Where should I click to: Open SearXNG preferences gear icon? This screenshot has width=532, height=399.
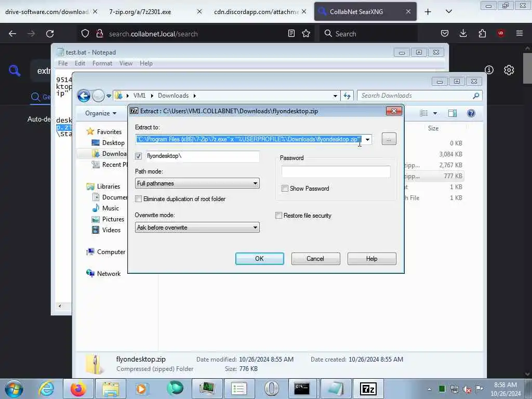[509, 70]
